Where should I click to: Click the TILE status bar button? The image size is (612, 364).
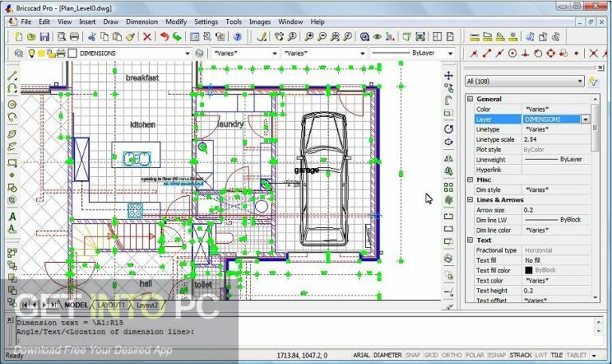coord(556,355)
